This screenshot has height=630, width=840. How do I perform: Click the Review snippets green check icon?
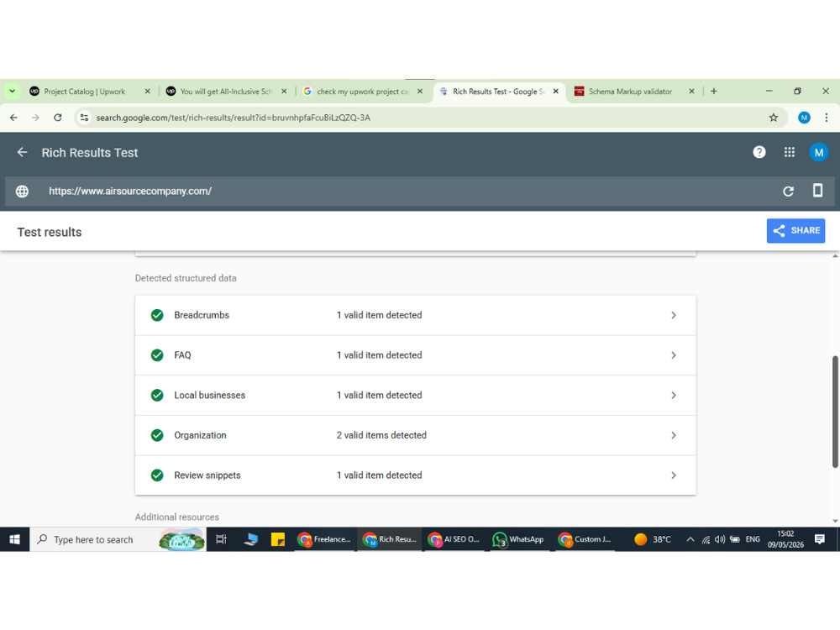pyautogui.click(x=157, y=475)
